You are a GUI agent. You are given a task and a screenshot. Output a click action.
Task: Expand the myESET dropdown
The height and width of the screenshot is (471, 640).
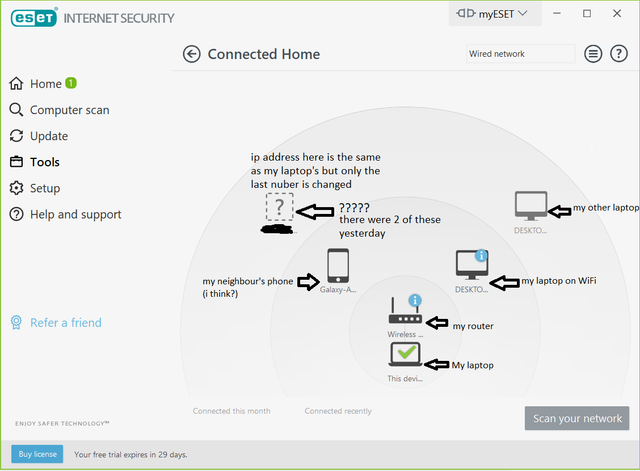[x=495, y=14]
